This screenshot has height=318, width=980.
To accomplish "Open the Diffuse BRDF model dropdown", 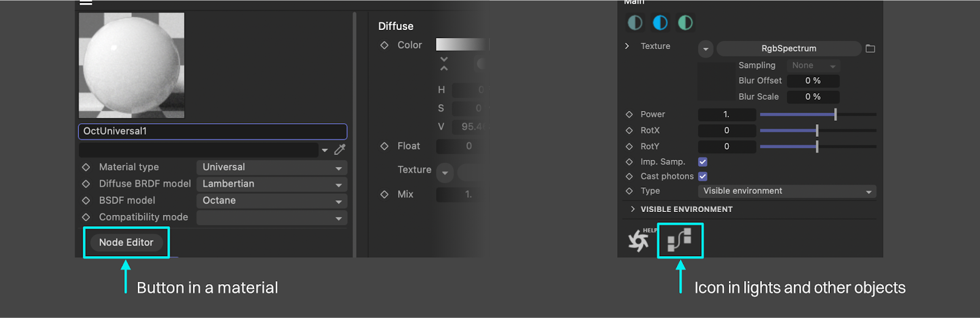I will click(271, 184).
